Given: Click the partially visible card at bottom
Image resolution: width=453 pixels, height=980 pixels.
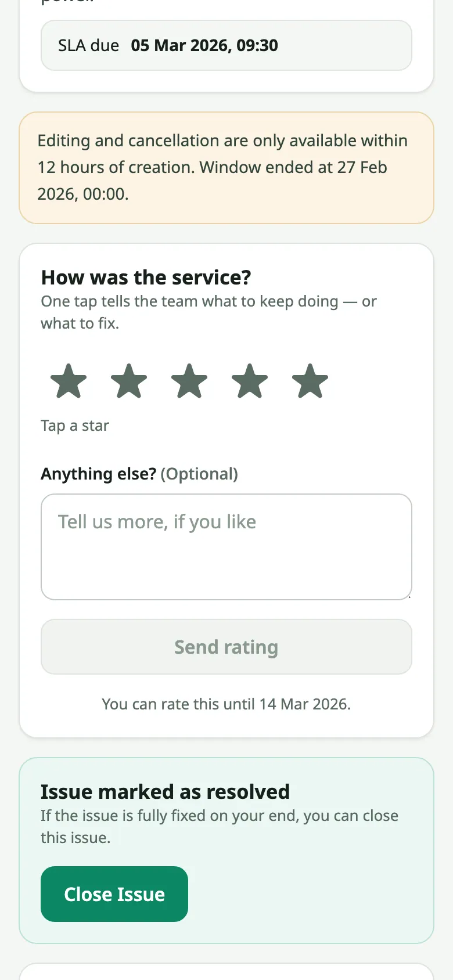Looking at the screenshot, I should 227,971.
